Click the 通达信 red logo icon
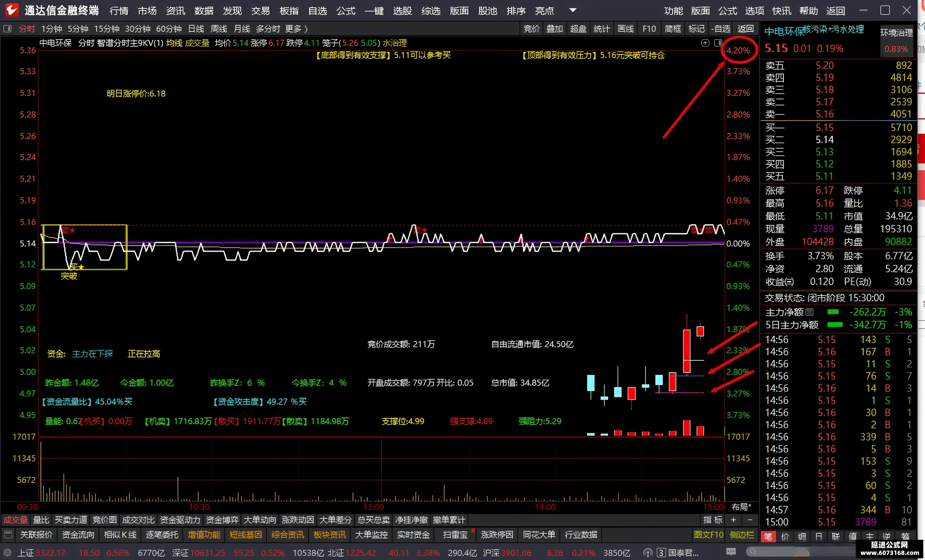This screenshot has height=560, width=925. coord(11,10)
